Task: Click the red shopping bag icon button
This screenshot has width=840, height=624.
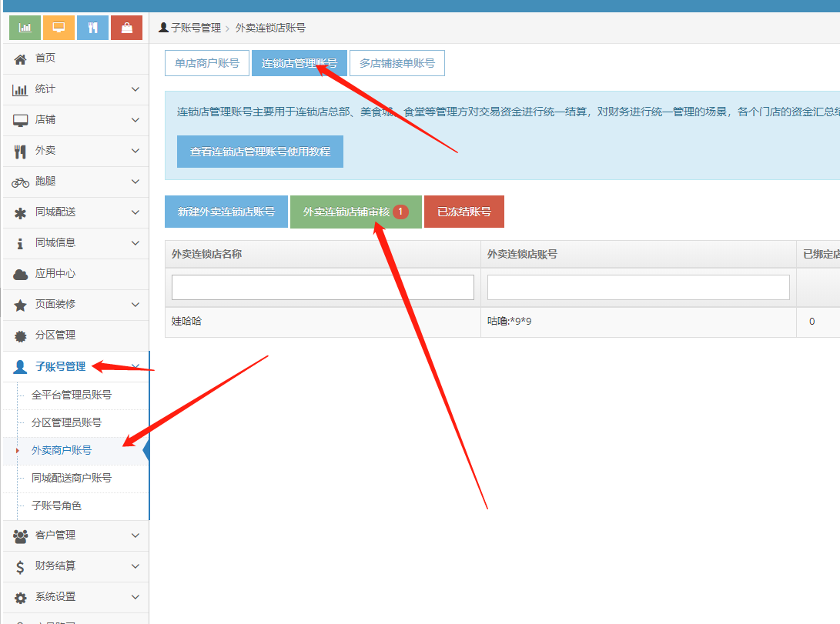Action: coord(126,28)
